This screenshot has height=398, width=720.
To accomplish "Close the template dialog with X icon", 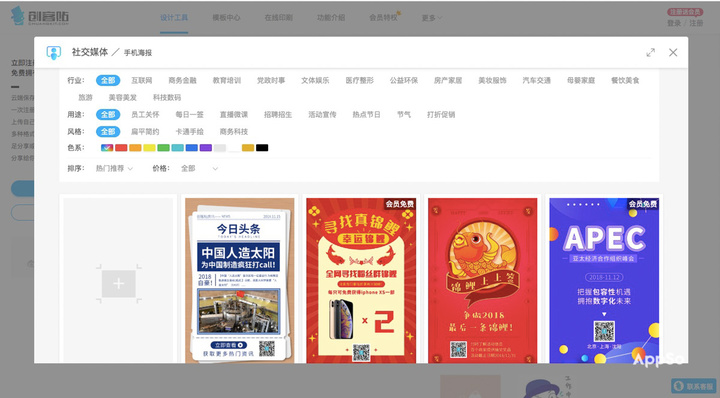I will pos(673,52).
